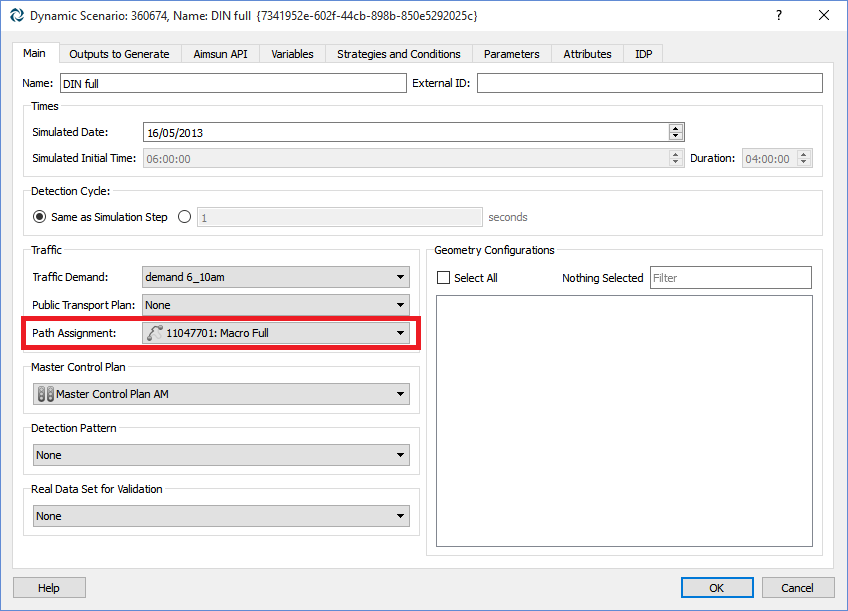
Task: Open Strategies and Conditions tab
Action: [399, 54]
